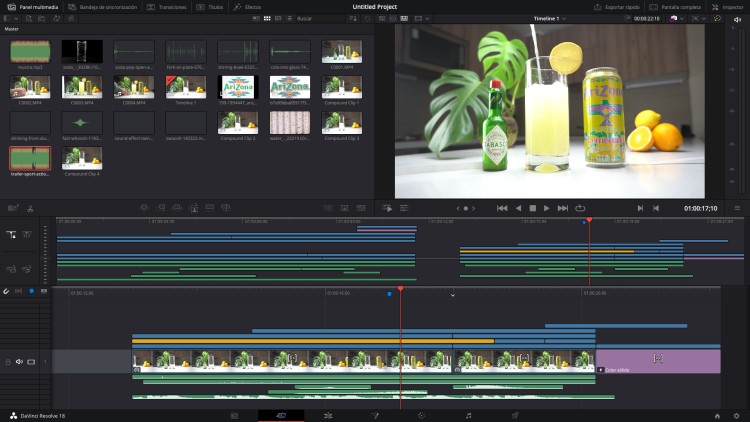
Task: Select the filmstrip view icon
Action: 278,18
